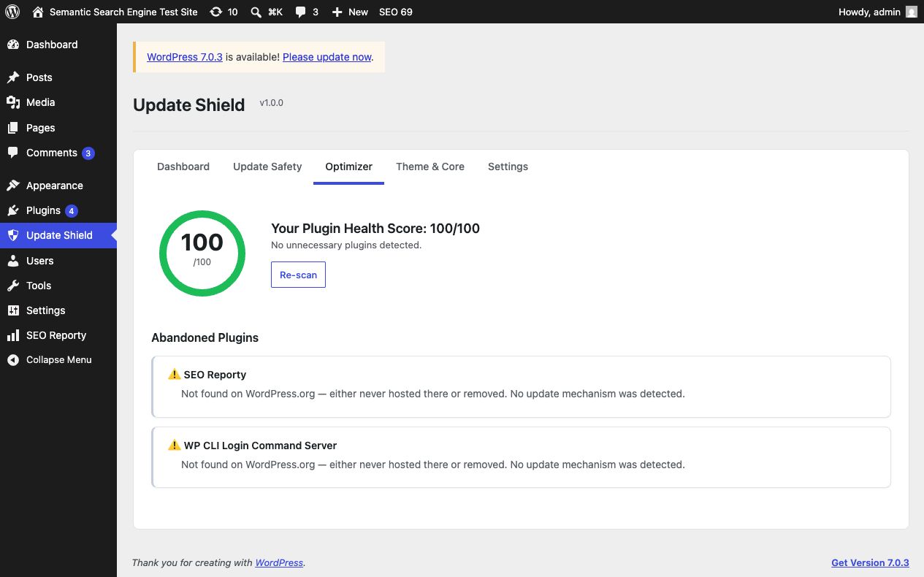The image size is (924, 577).
Task: Click the Re-scan button
Action: tap(298, 275)
